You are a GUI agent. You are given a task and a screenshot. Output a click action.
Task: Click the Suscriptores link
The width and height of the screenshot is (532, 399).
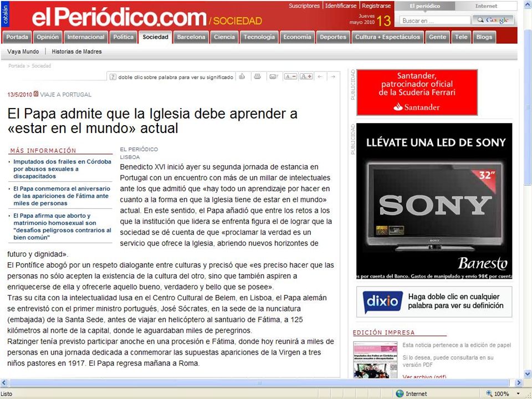click(x=304, y=6)
